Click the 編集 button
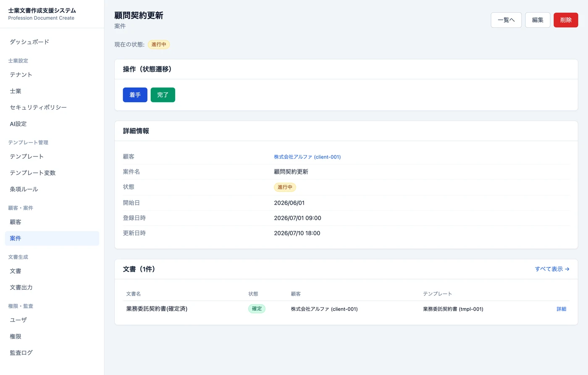 (538, 20)
